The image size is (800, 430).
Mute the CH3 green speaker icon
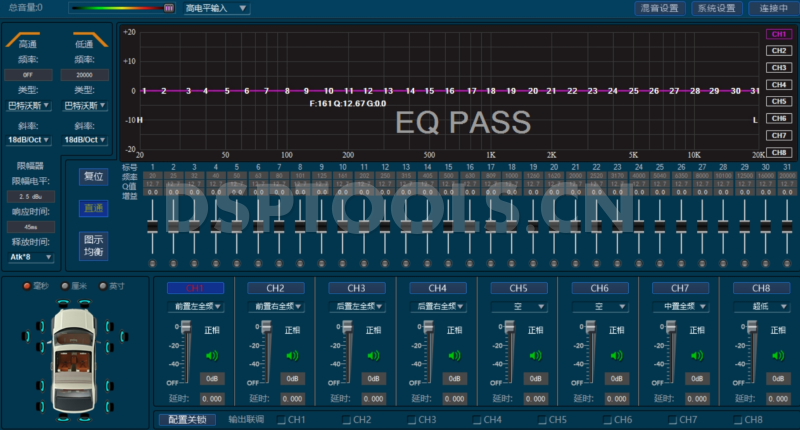coord(374,355)
